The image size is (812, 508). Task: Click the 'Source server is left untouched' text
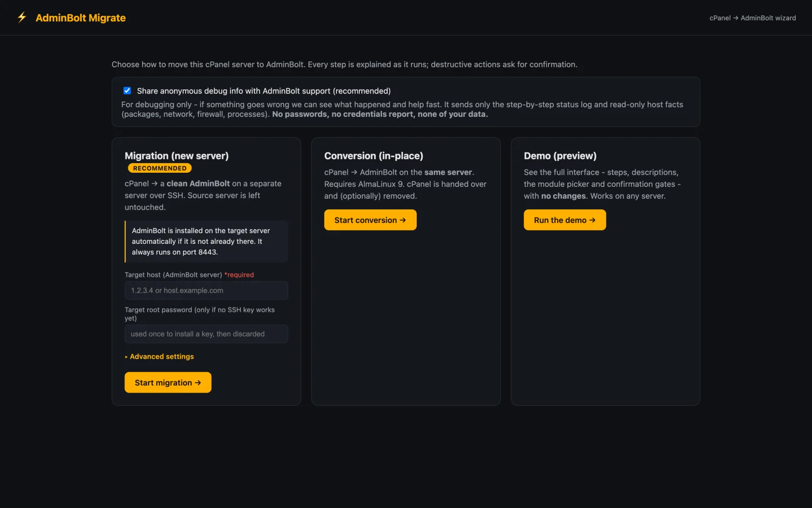click(x=192, y=201)
